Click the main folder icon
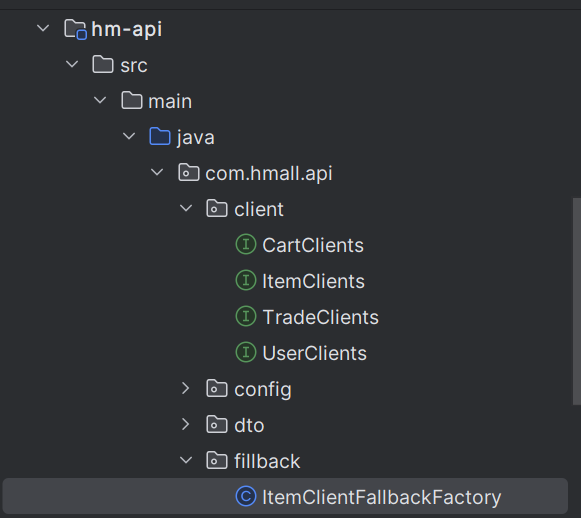Screen dimensions: 581x518 (x=132, y=100)
